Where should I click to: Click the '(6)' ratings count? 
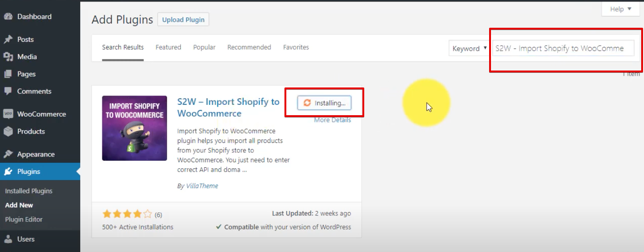point(158,215)
